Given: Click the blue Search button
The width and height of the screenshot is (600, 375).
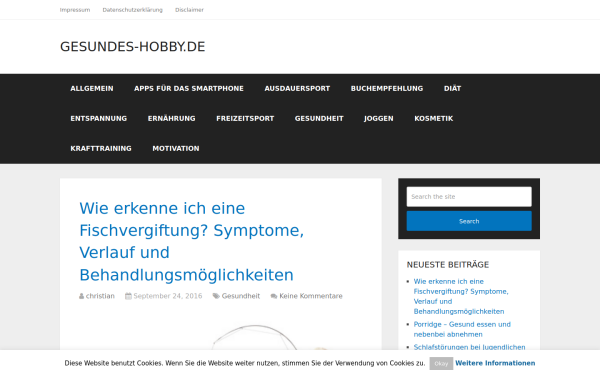Looking at the screenshot, I should 469,221.
